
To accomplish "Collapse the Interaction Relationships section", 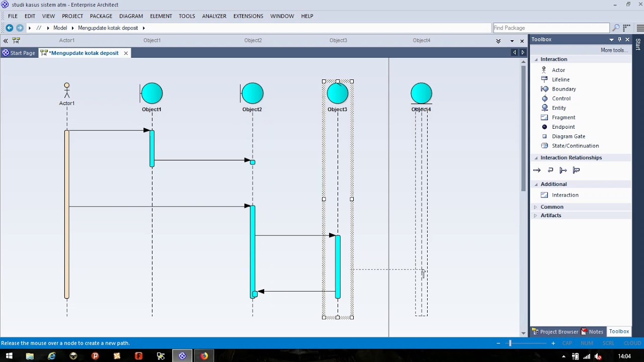I will [x=536, y=158].
